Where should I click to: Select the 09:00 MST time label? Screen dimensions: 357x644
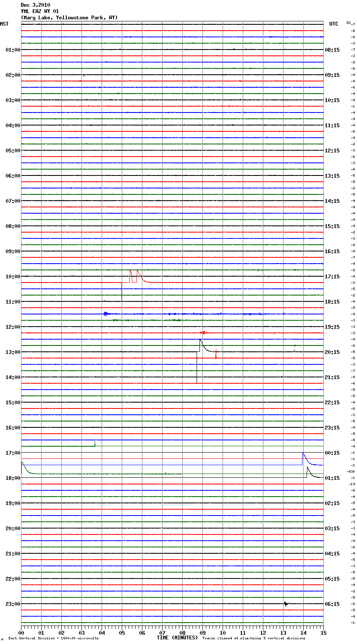pyautogui.click(x=13, y=251)
